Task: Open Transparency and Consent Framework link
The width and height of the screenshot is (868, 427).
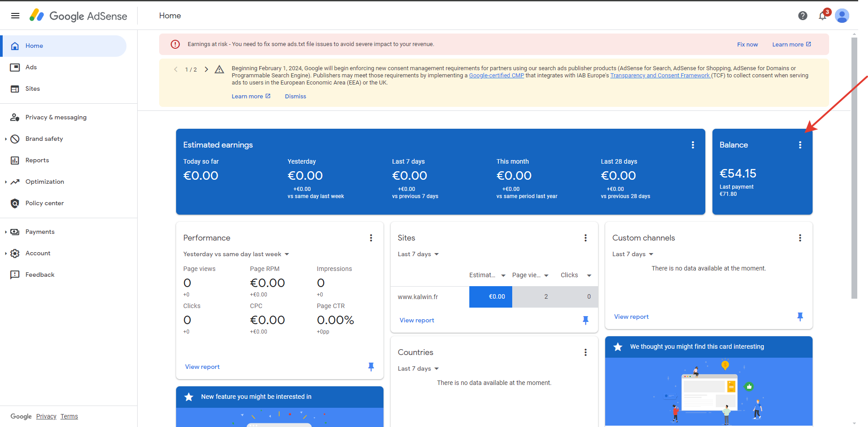Action: tap(660, 76)
